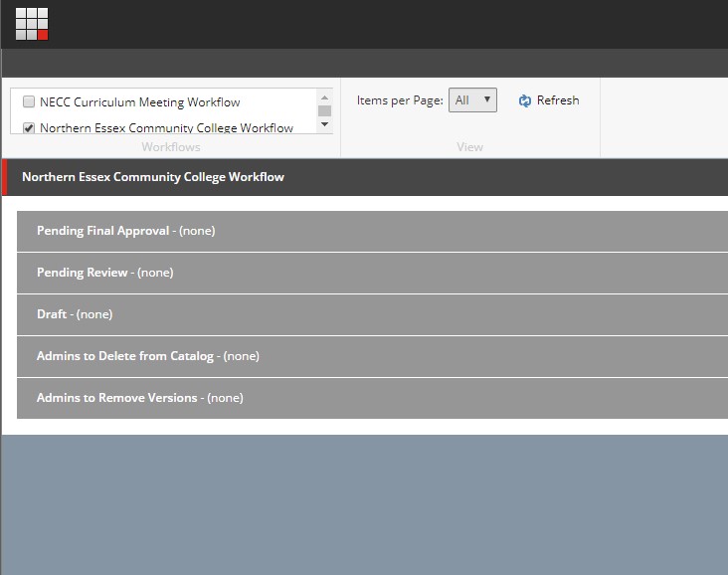Click the View ribbon group label
This screenshot has width=728, height=575.
pyautogui.click(x=469, y=147)
